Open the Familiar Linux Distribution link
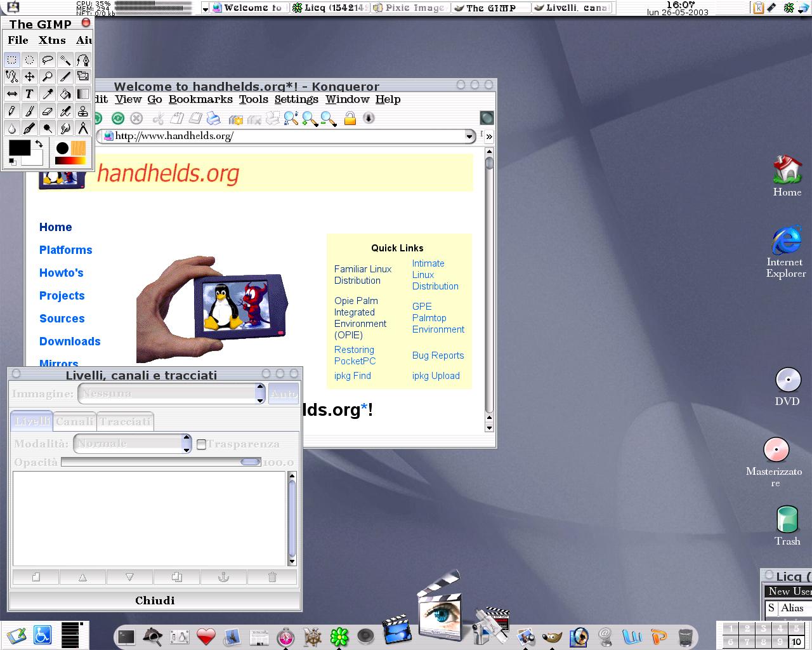The width and height of the screenshot is (812, 650). coord(363,275)
